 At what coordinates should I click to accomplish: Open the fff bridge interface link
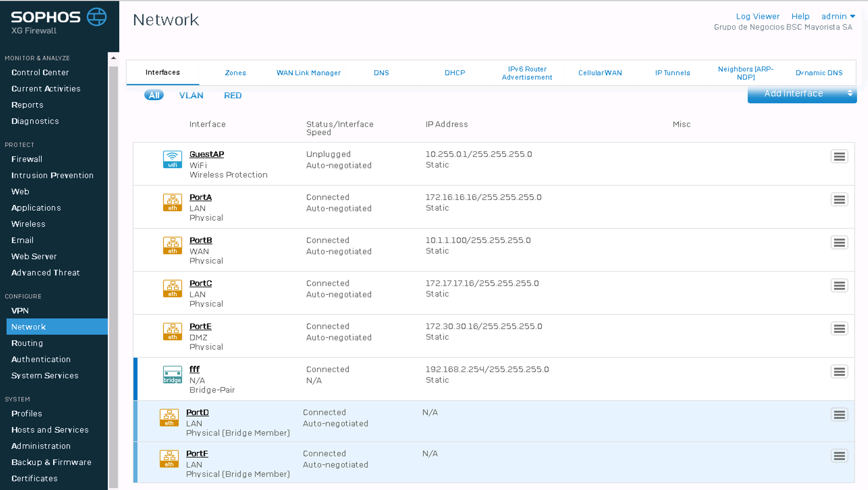[195, 370]
